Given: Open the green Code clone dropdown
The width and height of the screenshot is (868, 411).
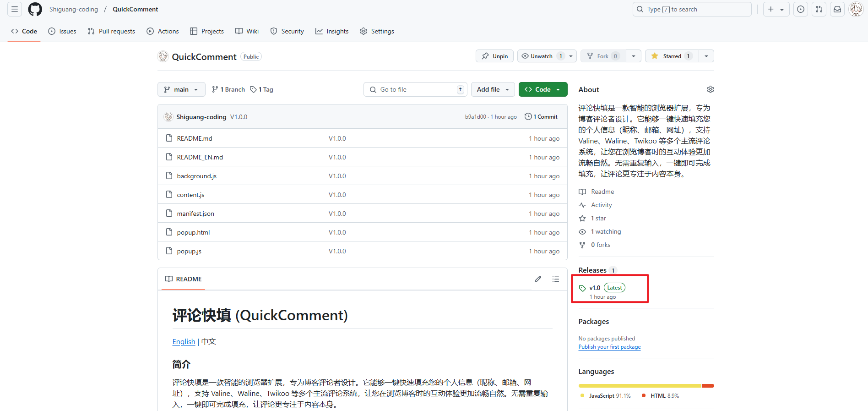Looking at the screenshot, I should (543, 89).
